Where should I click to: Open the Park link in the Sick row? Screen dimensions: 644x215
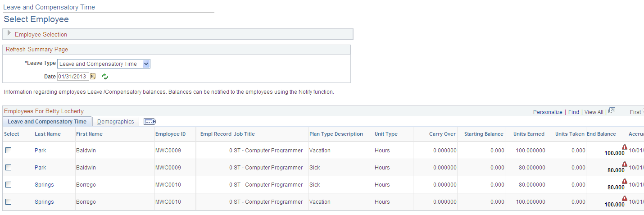pos(41,168)
